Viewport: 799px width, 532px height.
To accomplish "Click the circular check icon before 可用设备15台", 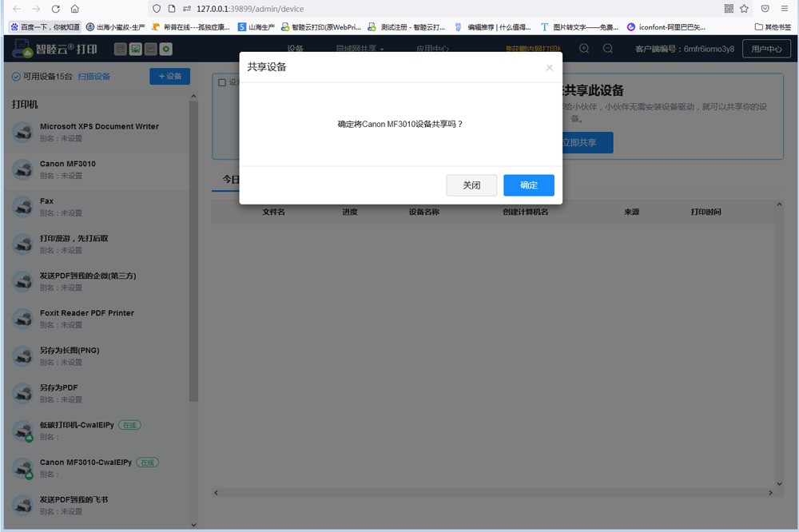I will tap(18, 77).
